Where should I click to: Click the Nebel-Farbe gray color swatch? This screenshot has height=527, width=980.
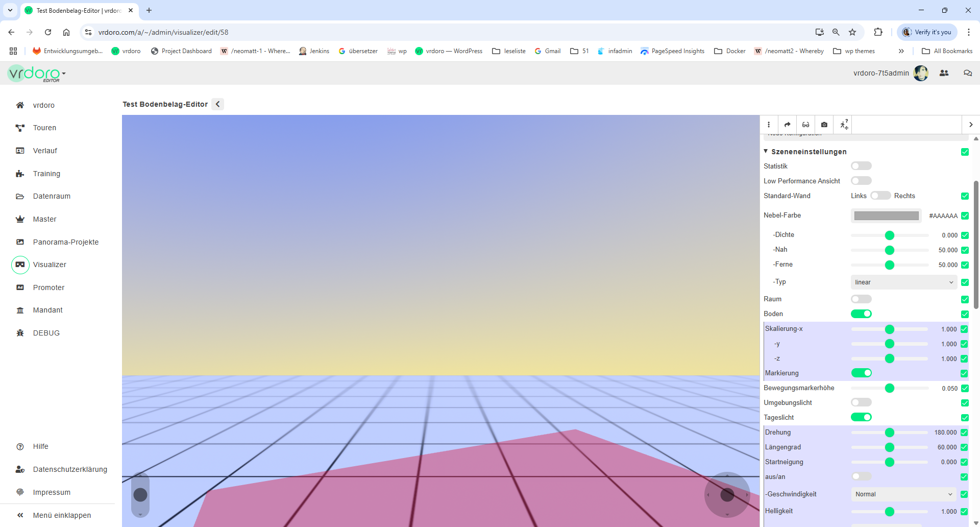pos(886,216)
